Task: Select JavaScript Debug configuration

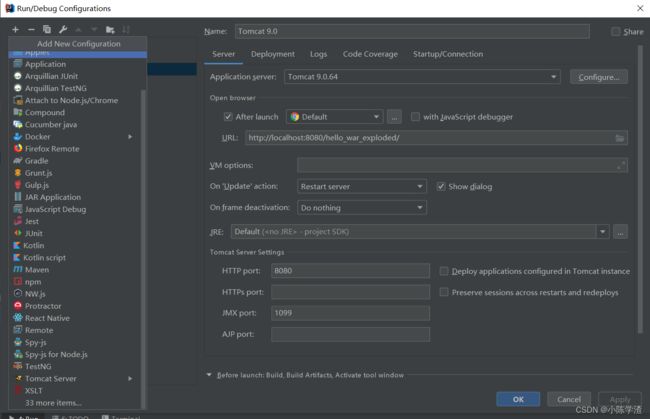Action: click(78, 209)
